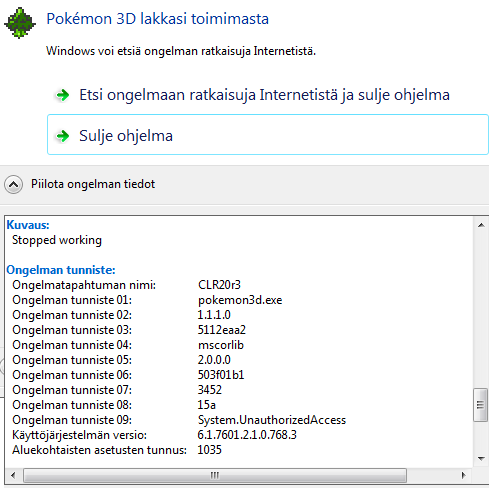The height and width of the screenshot is (489, 494).
Task: Click the value 503f01b1
Action: coord(221,375)
